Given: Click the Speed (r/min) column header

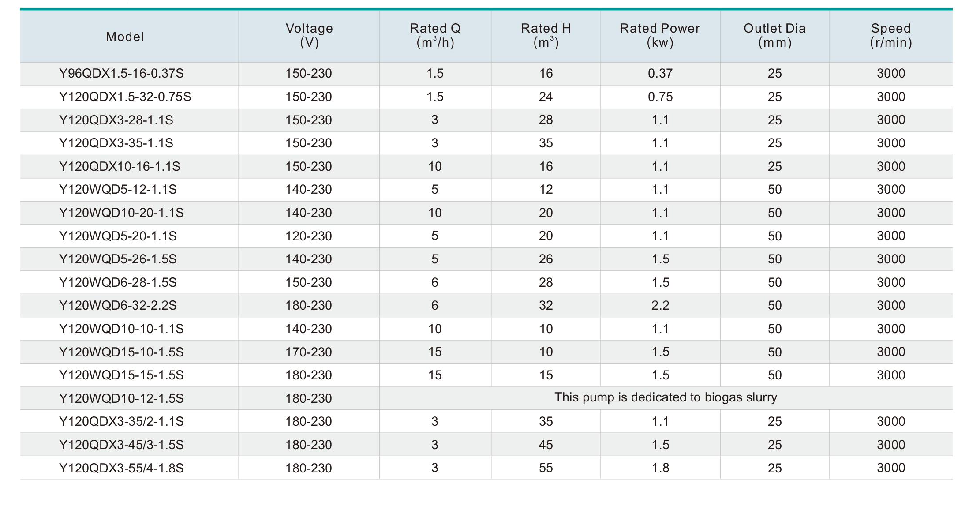Looking at the screenshot, I should [890, 35].
